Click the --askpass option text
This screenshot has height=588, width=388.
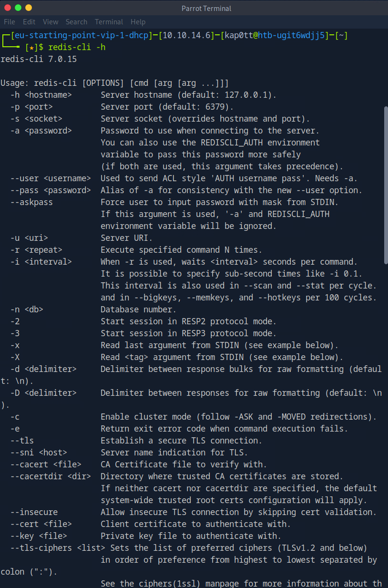pyautogui.click(x=31, y=202)
